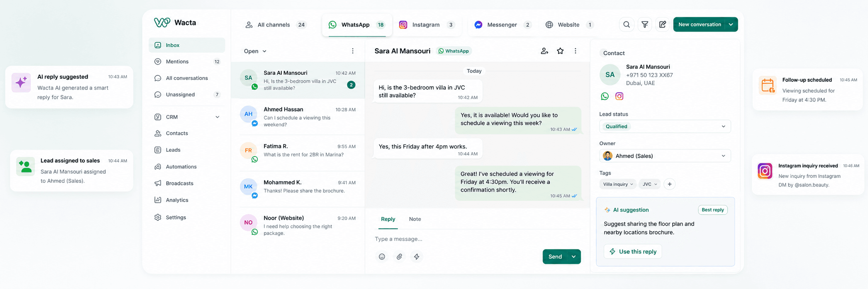Open the emoji picker

pos(382,257)
